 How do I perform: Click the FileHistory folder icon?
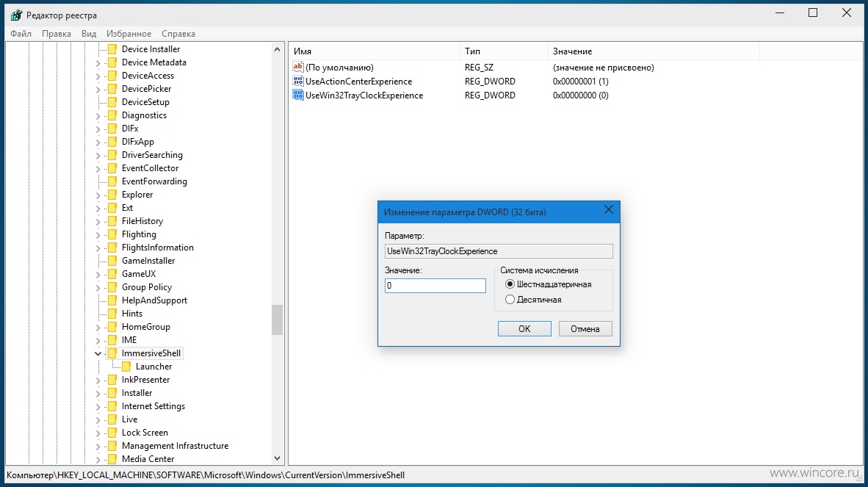112,221
